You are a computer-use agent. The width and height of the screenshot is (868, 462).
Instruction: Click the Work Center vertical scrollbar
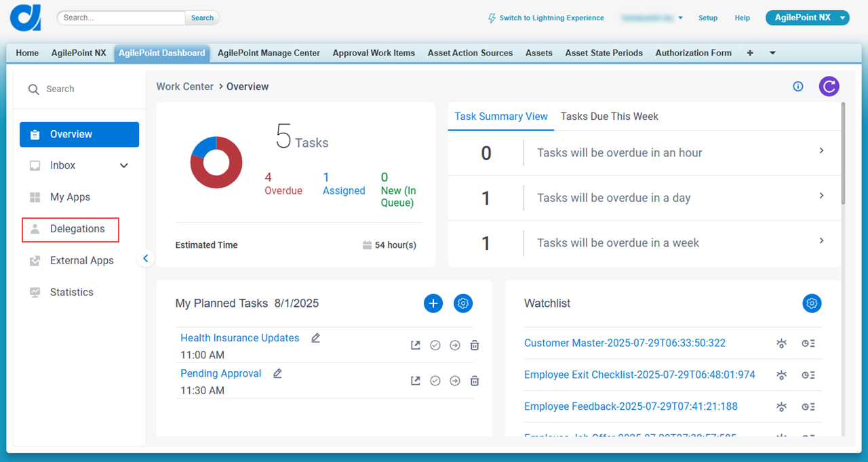click(x=844, y=153)
